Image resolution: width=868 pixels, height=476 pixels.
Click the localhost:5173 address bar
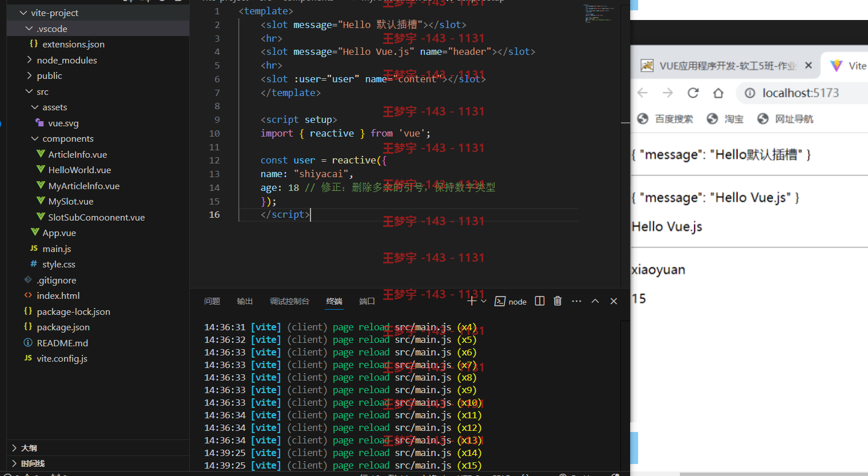click(802, 93)
